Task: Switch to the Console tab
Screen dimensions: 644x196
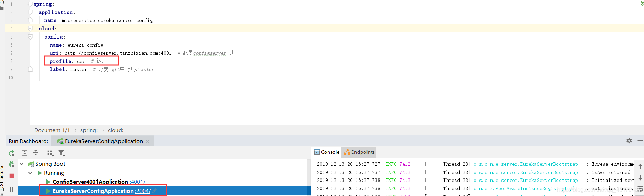Action: [x=327, y=152]
